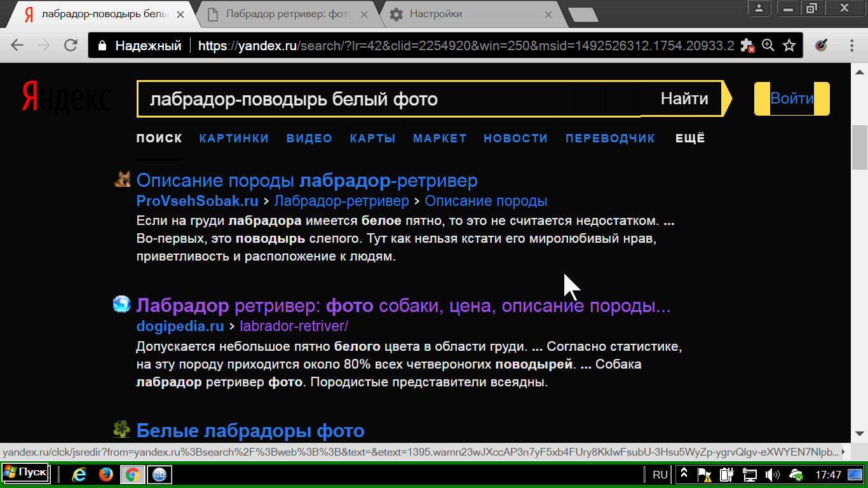Select the Поиск tab
Viewport: 868px width, 488px height.
pos(159,139)
